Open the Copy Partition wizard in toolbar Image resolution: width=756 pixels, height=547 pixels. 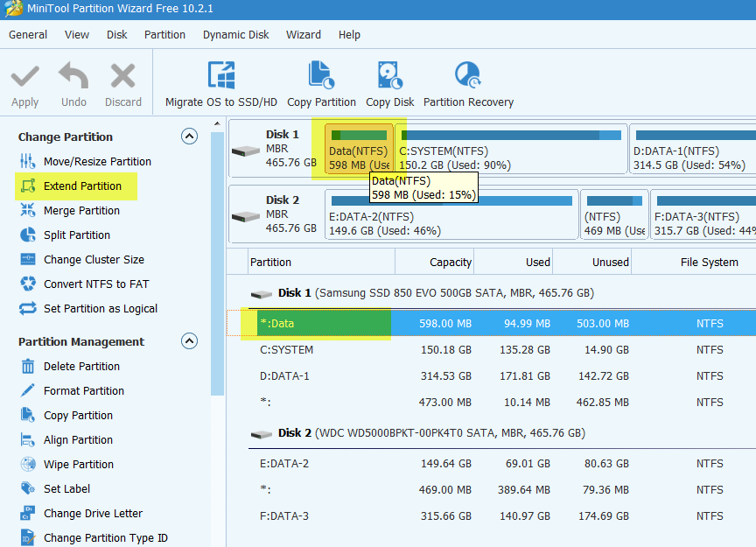click(322, 84)
